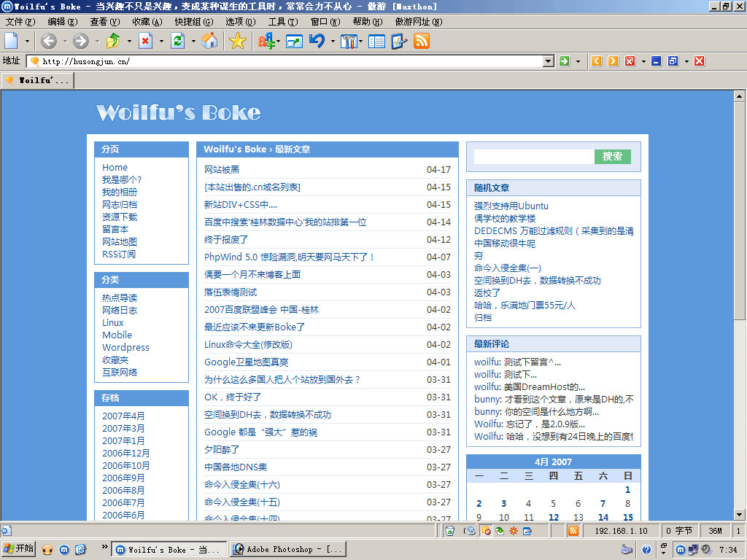This screenshot has width=747, height=560.
Task: Toggle the popup blocker in the status bar
Action: (x=486, y=531)
